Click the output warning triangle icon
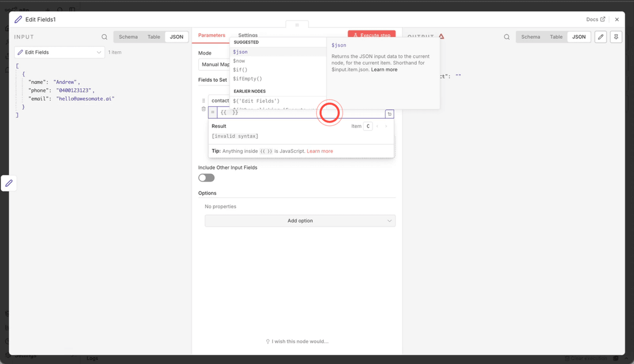Screen dimensions: 634x364 tap(441, 37)
